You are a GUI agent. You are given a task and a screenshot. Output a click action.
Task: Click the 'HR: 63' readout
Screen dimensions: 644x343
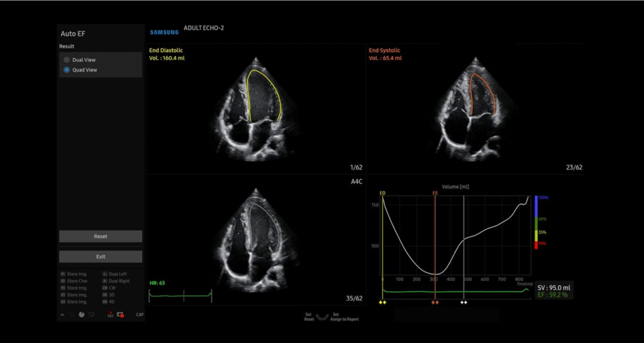coord(157,283)
